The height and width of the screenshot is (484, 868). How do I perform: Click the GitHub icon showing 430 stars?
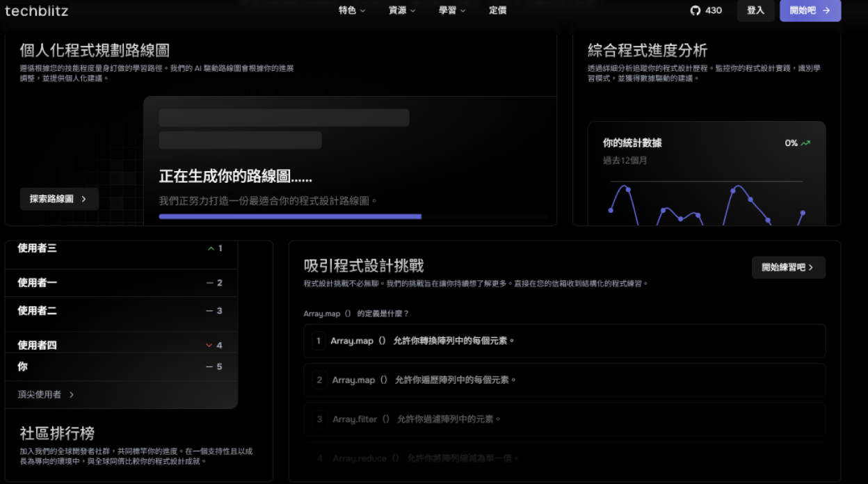coord(695,10)
